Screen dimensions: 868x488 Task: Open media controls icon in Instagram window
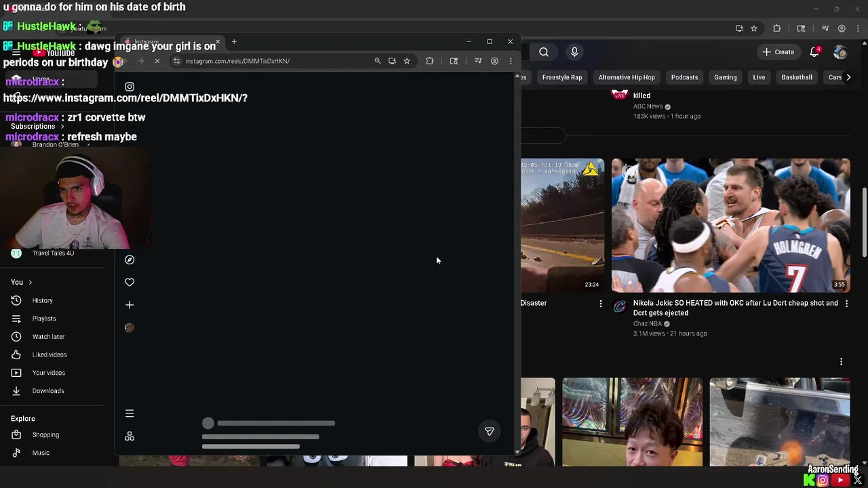tap(478, 61)
